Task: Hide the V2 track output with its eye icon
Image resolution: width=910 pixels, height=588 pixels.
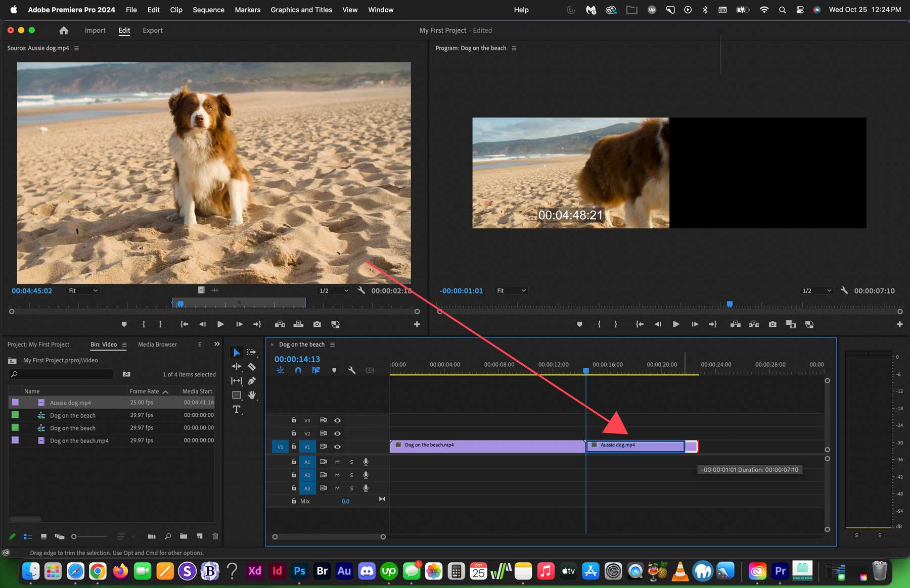Action: tap(337, 433)
